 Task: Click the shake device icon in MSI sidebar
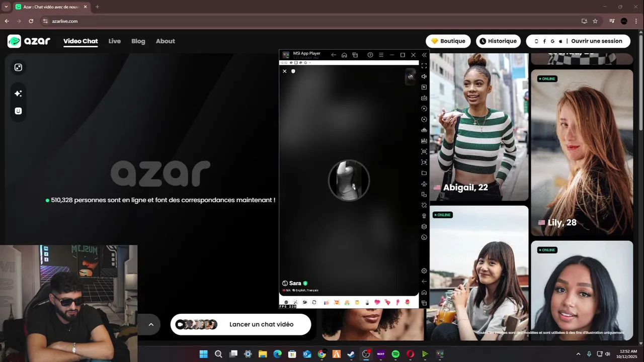424,205
